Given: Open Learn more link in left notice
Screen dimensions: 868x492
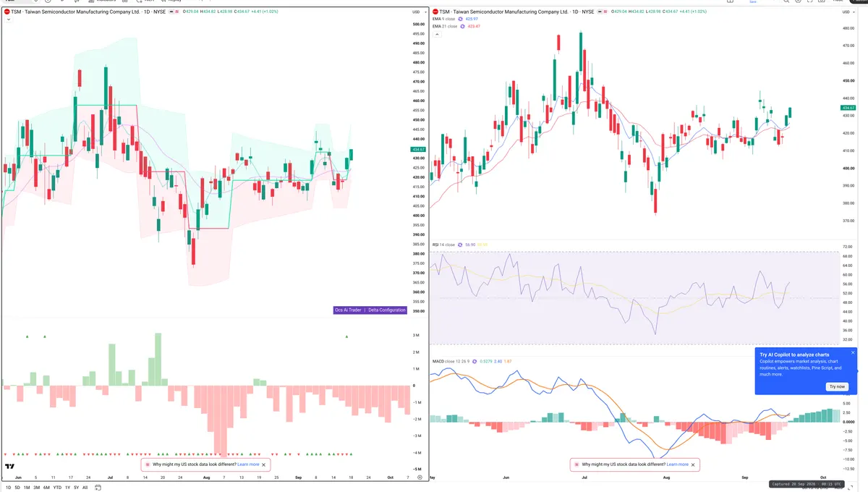Looking at the screenshot, I should tap(248, 465).
